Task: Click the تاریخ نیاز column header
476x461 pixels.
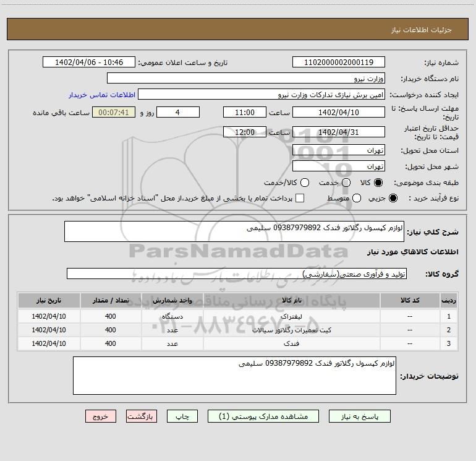Action: pyautogui.click(x=49, y=301)
